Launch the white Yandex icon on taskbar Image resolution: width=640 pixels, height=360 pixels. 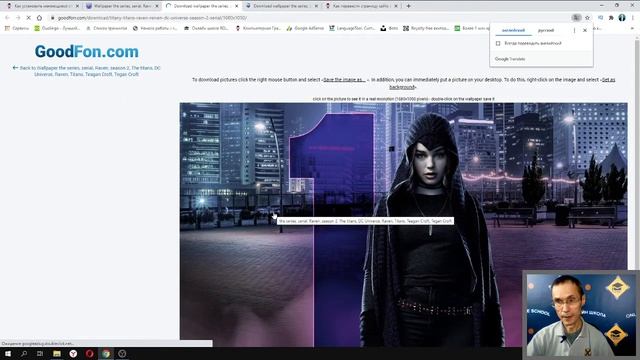pos(73,353)
